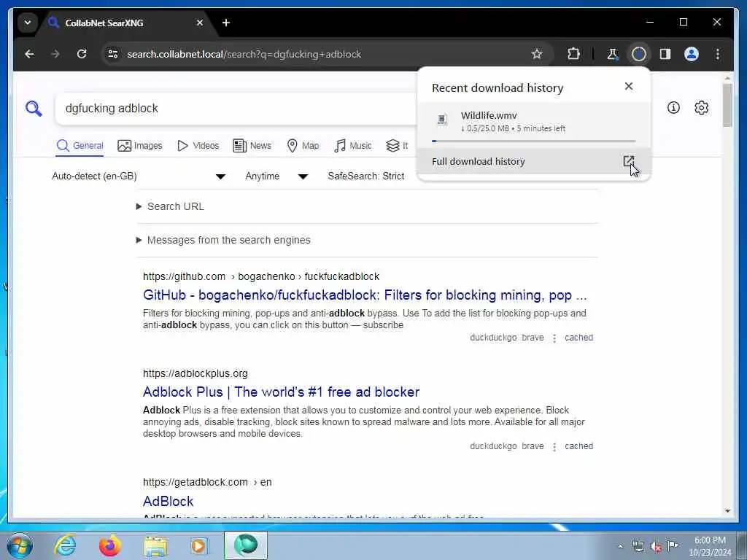Switch to the Map category

pos(303,146)
